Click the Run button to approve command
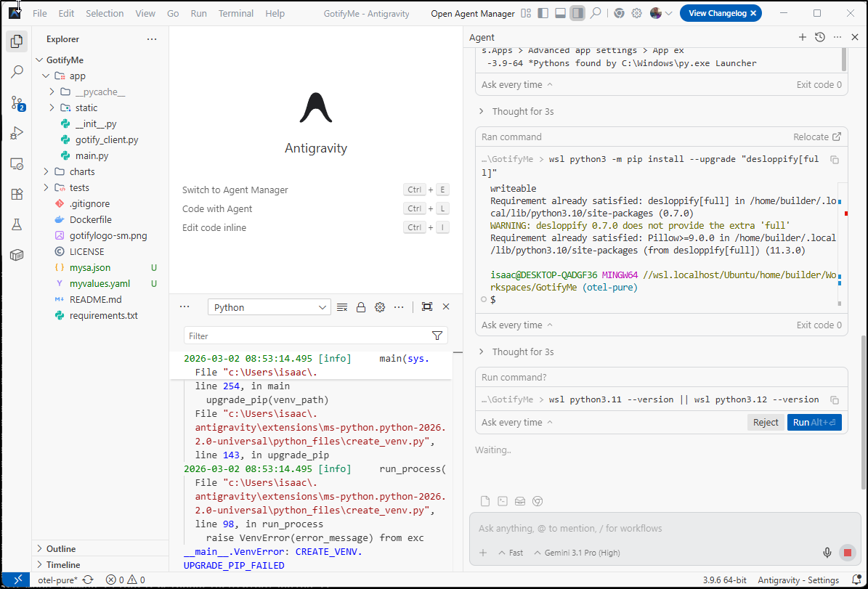 814,423
